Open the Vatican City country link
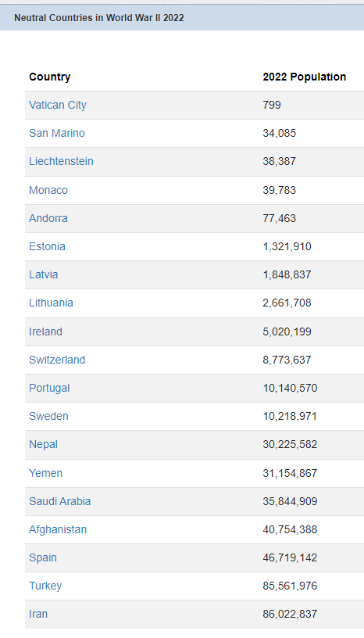 click(x=57, y=105)
